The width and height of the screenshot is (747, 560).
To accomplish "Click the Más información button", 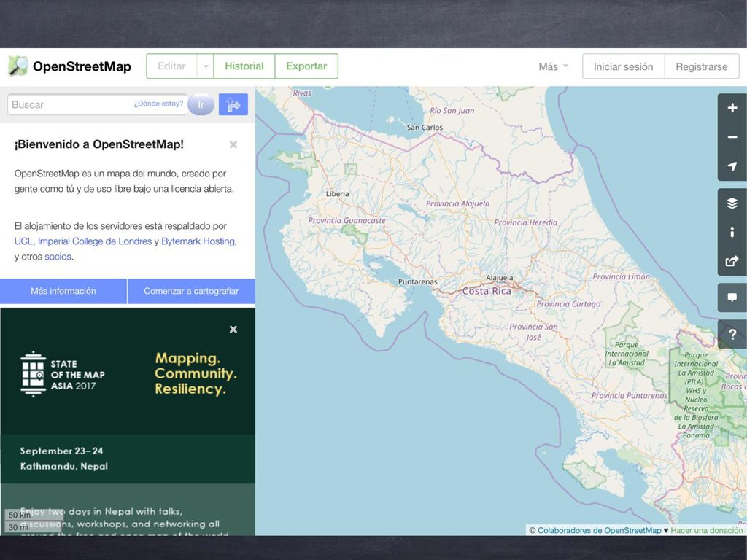I will (x=63, y=291).
